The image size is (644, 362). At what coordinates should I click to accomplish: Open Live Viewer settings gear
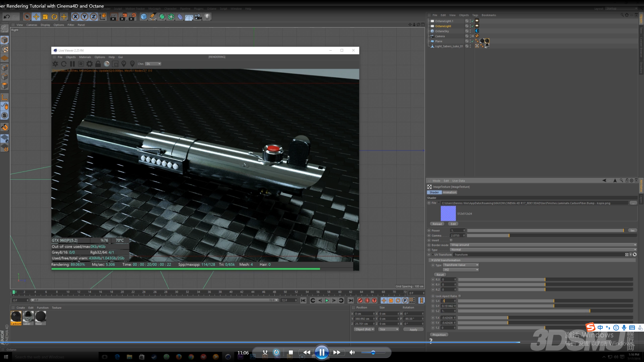click(x=89, y=64)
